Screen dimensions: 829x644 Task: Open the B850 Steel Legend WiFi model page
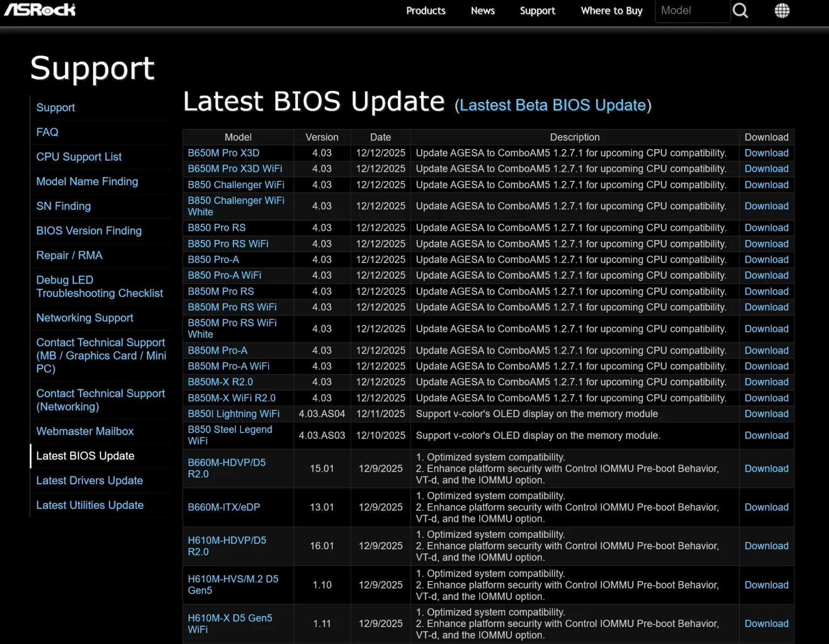click(x=230, y=435)
